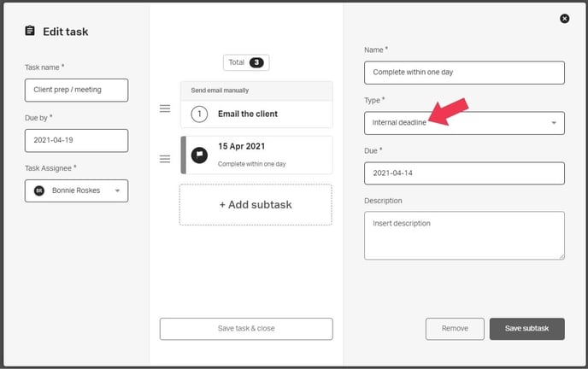Click the Edit task clipboard icon
This screenshot has height=369, width=588.
[30, 32]
